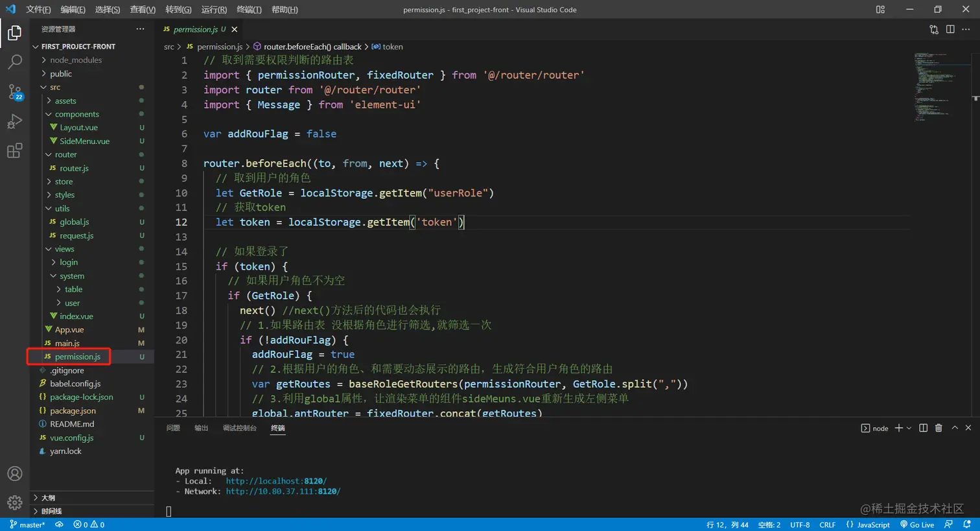Open router.js in the file explorer

coord(74,168)
